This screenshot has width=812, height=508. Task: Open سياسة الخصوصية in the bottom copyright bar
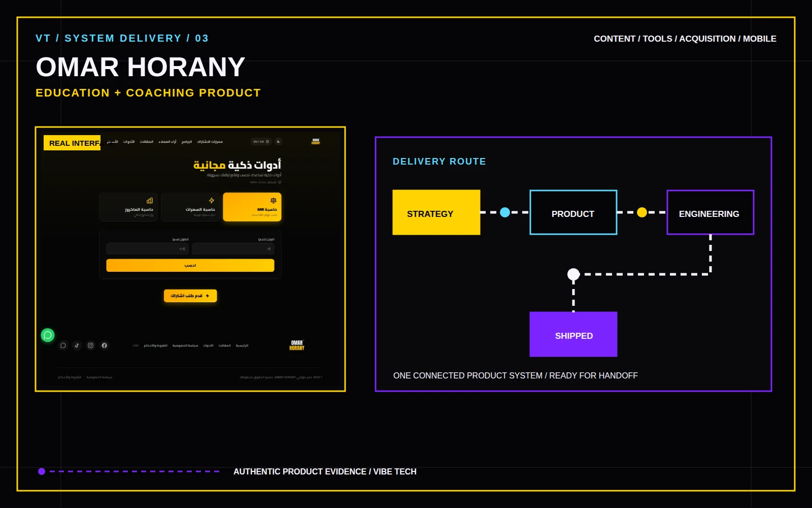coord(99,377)
